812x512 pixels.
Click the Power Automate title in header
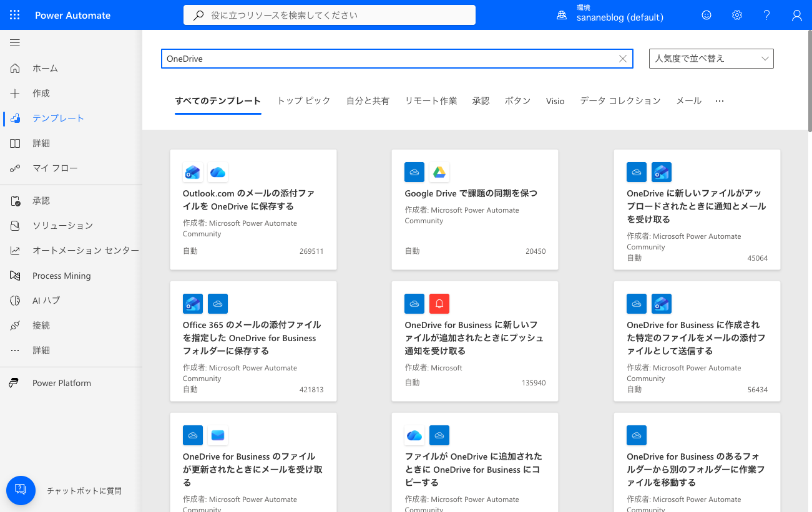coord(72,15)
